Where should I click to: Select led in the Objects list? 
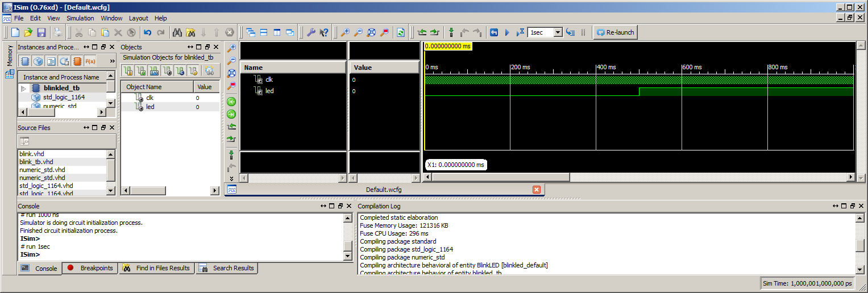pos(170,107)
